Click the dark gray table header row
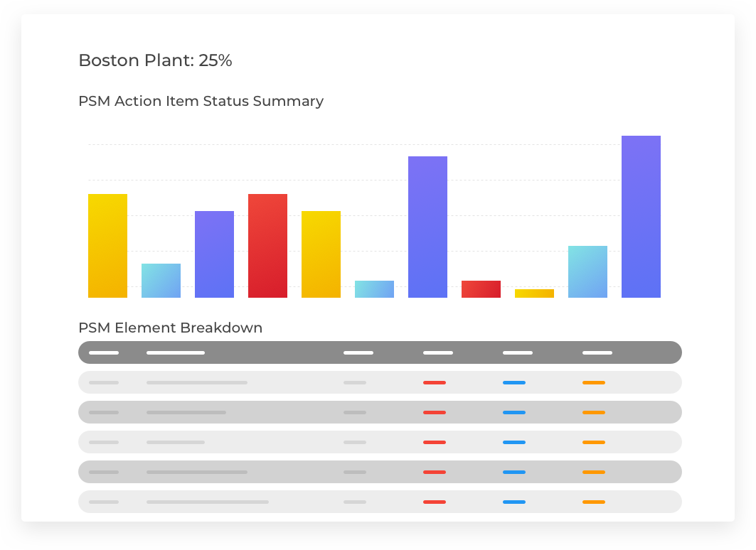Image resolution: width=756 pixels, height=550 pixels. [x=380, y=352]
